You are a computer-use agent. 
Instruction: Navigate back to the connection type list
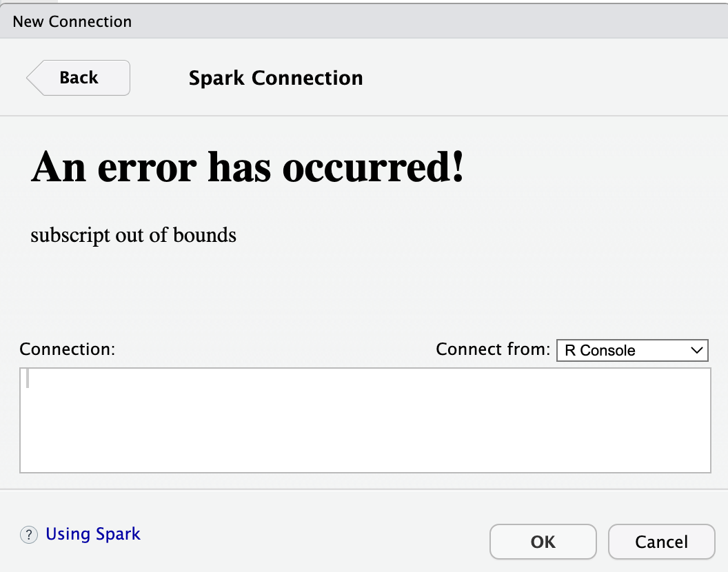tap(77, 78)
